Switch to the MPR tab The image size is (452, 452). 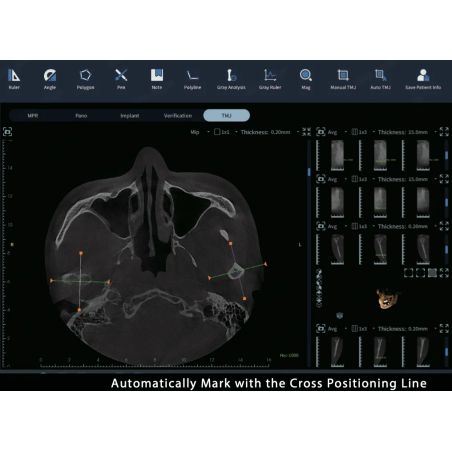tap(33, 116)
